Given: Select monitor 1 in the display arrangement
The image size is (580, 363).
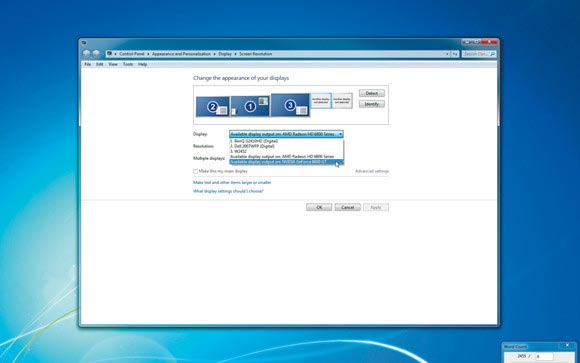Looking at the screenshot, I should [x=250, y=106].
